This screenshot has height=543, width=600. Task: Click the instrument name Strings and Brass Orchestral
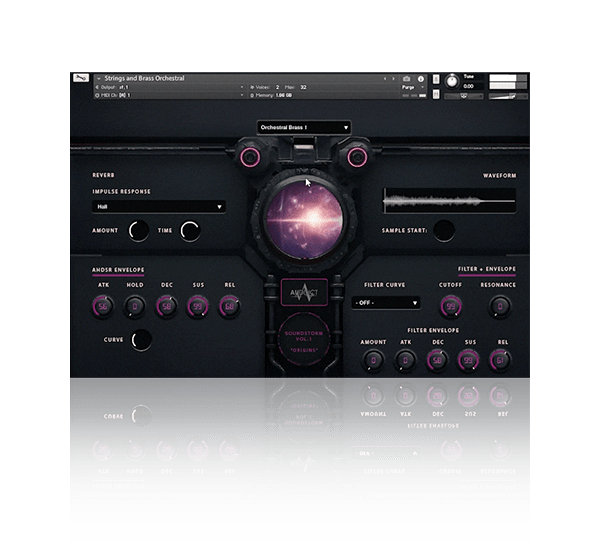(x=144, y=78)
